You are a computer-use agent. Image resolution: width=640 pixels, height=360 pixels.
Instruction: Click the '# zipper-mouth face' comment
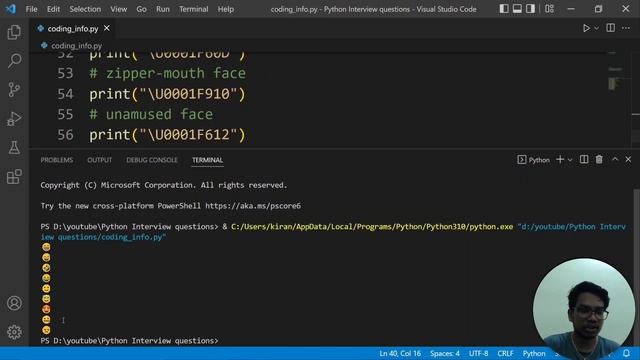coord(167,73)
